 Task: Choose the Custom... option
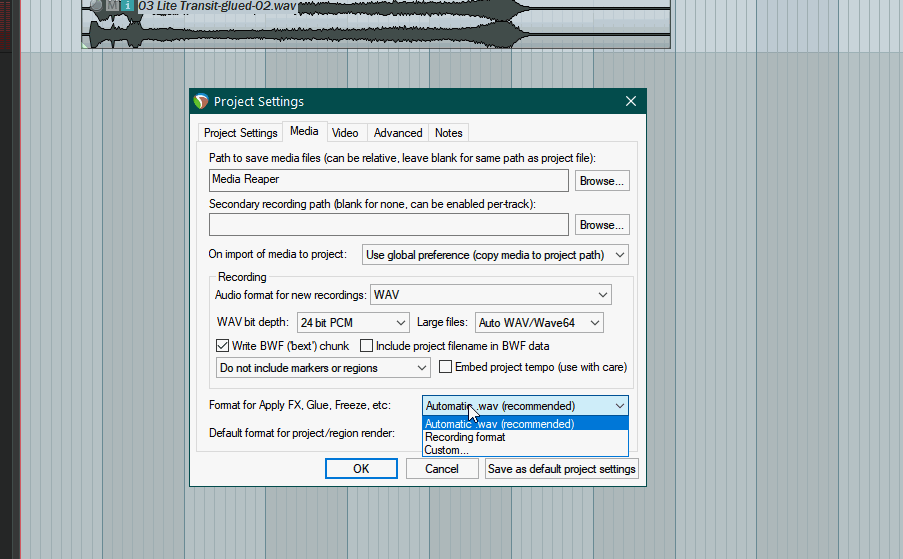click(525, 450)
